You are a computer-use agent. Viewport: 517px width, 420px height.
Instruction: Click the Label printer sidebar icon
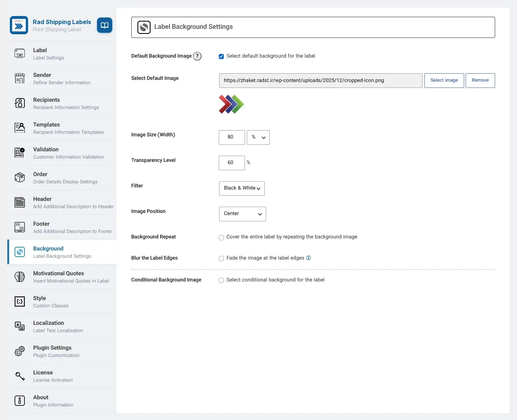point(20,54)
